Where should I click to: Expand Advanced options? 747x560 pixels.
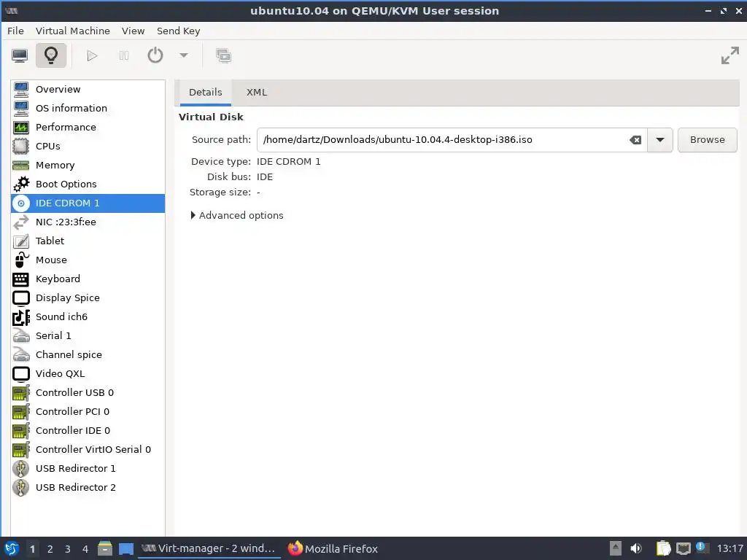point(237,215)
